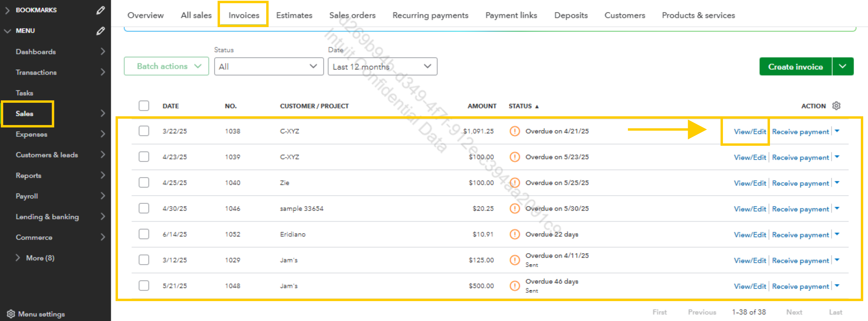Image resolution: width=868 pixels, height=321 pixels.
Task: Select the checkbox for sample 33654 invoice
Action: click(x=144, y=208)
